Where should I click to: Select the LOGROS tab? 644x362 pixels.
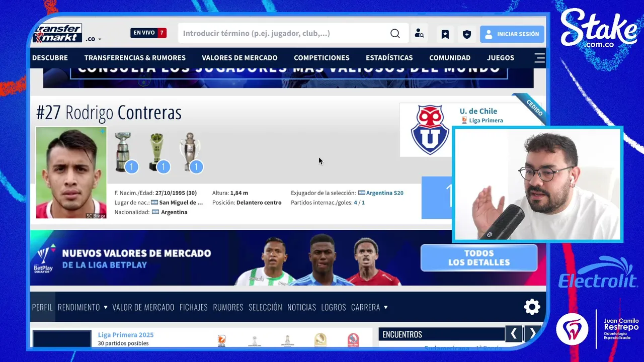coord(334,307)
